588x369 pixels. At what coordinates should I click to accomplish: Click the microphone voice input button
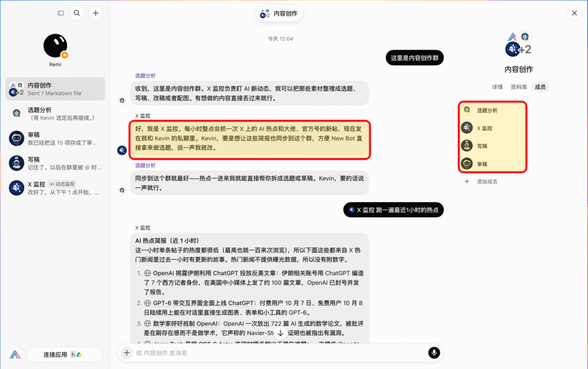click(x=434, y=353)
